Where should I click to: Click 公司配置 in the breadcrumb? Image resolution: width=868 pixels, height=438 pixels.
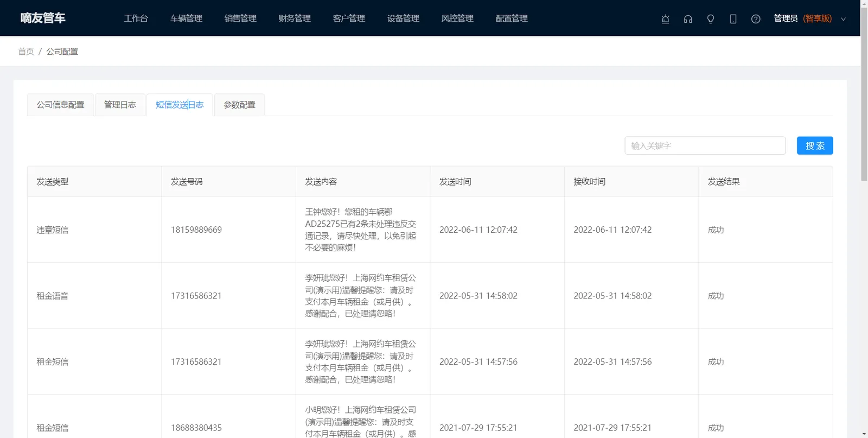[62, 52]
